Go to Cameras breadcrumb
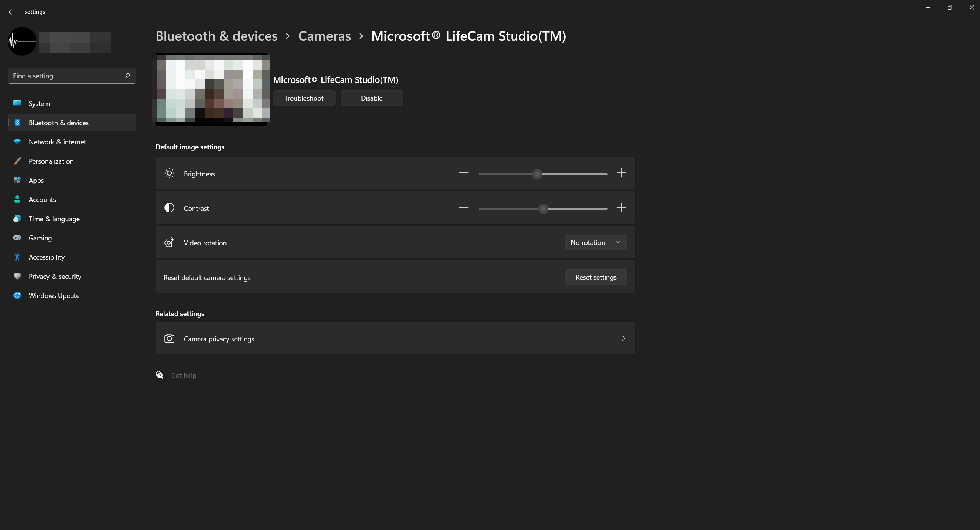This screenshot has width=980, height=530. [x=324, y=36]
